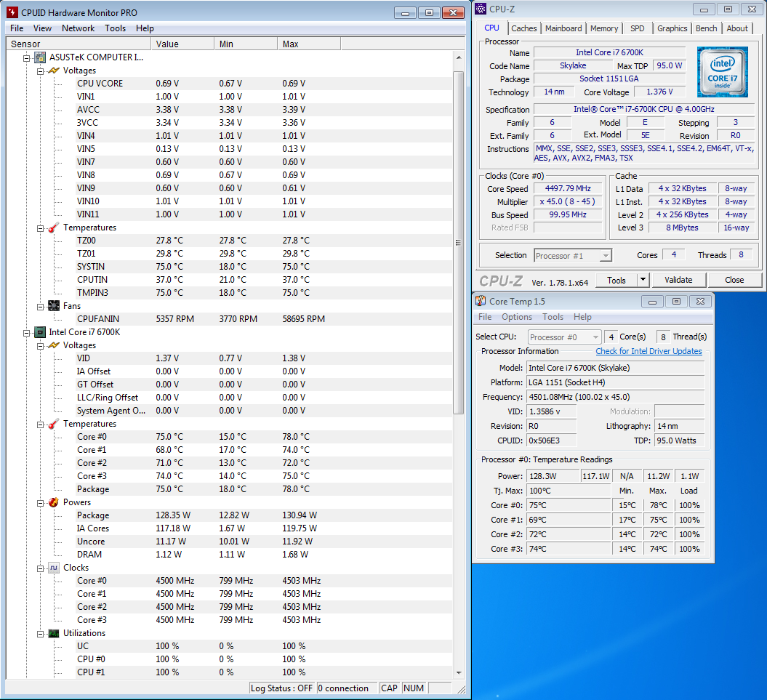The height and width of the screenshot is (700, 767).
Task: Click the waveform icon next to Clocks
Action: (54, 568)
